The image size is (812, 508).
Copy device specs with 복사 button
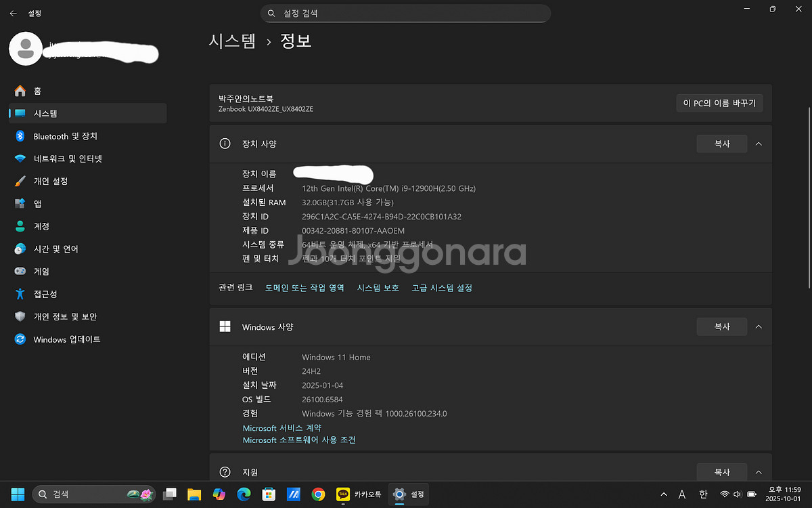pos(721,144)
